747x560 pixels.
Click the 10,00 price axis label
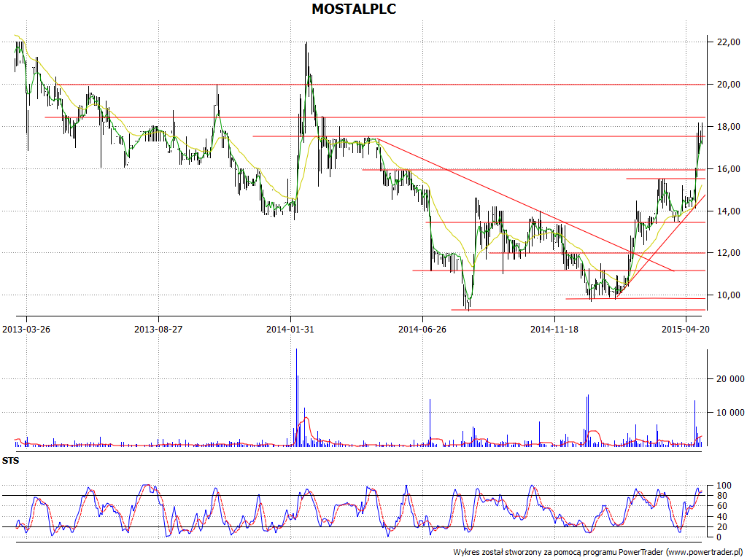coord(729,295)
